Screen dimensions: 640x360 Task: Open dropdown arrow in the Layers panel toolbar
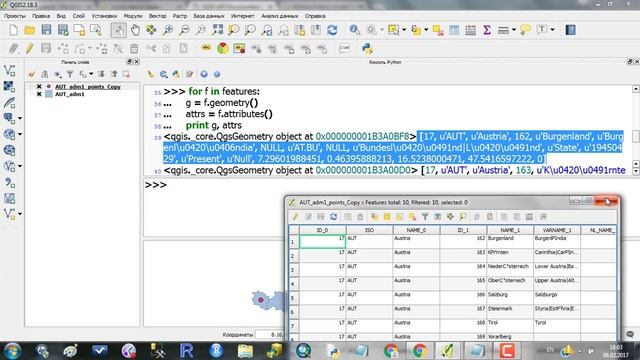point(91,74)
